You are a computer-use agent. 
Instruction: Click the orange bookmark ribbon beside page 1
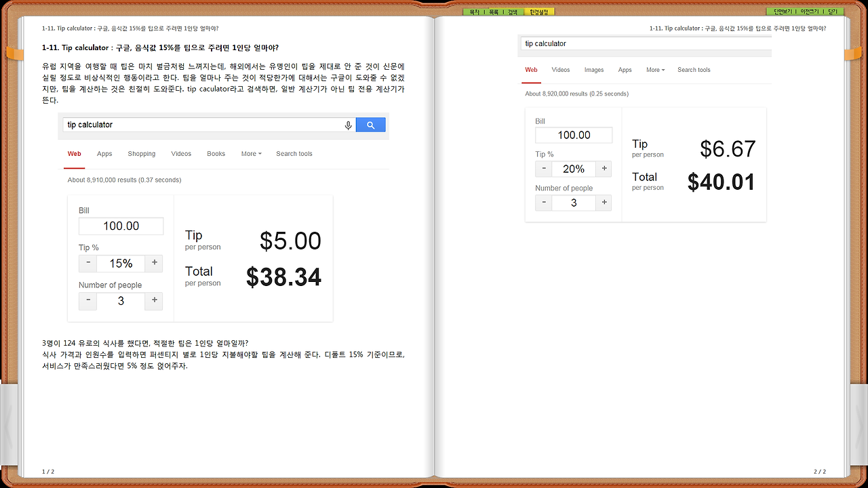point(14,54)
